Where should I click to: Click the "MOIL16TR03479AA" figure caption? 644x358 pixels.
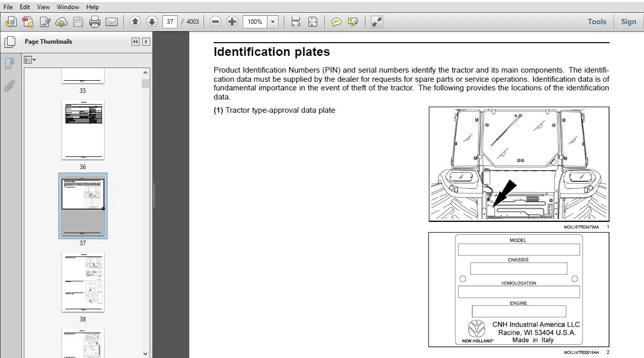581,227
